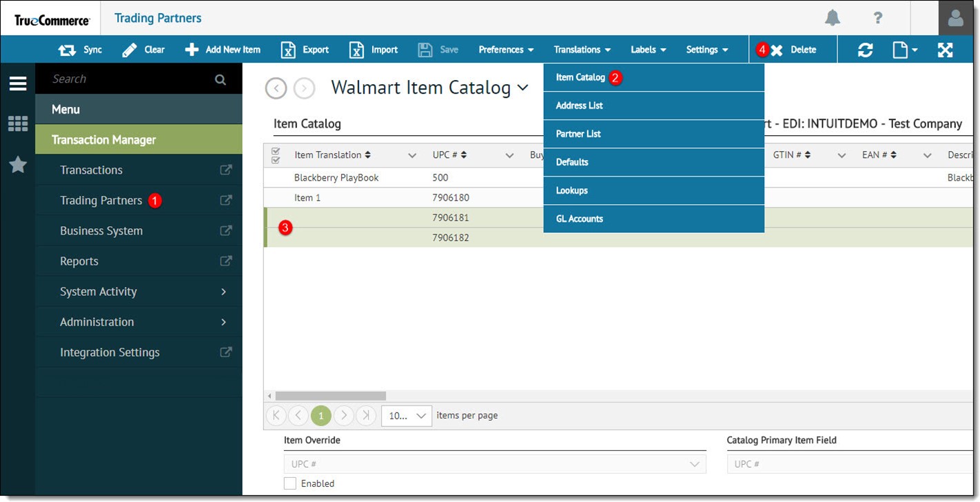Screen dimensions: 980x502
Task: Select GL Accounts from Translations menu
Action: click(x=654, y=219)
